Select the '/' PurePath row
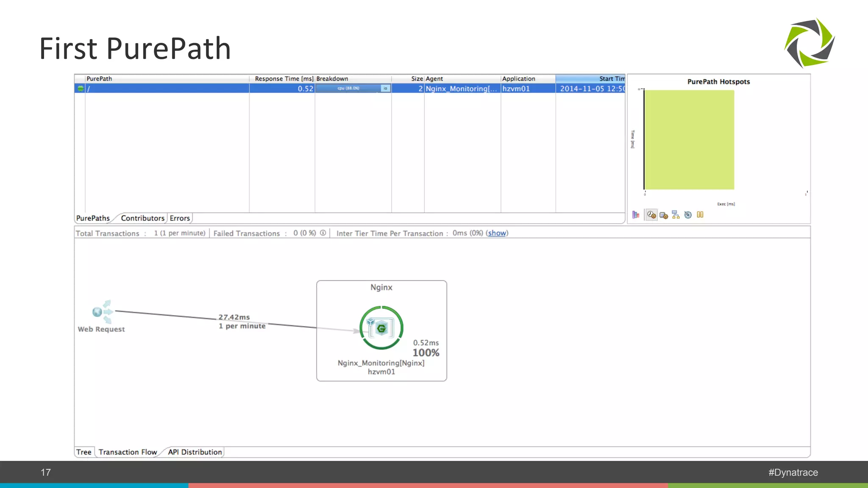This screenshot has height=488, width=868. [350, 89]
